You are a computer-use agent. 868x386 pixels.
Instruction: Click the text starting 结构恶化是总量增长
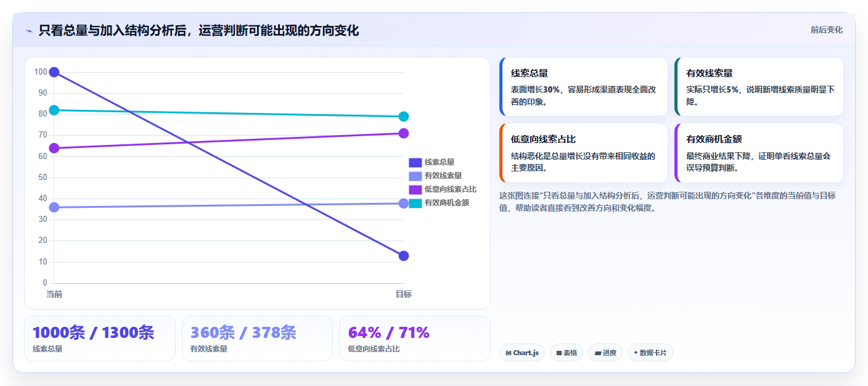point(583,162)
